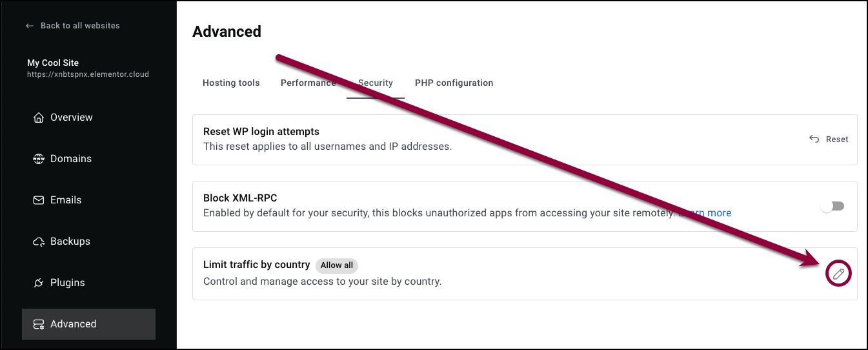Open the PHP configuration tab

(x=454, y=83)
